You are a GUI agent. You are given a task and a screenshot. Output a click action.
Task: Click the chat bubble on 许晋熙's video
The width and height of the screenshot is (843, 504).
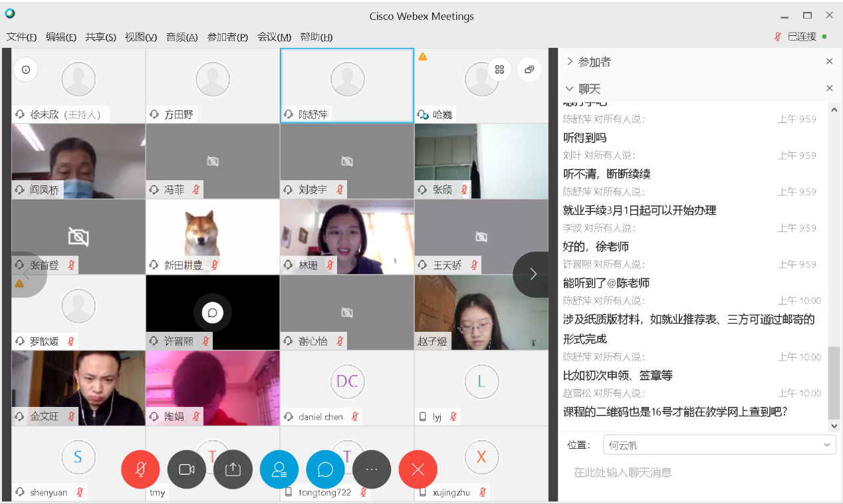click(x=213, y=313)
